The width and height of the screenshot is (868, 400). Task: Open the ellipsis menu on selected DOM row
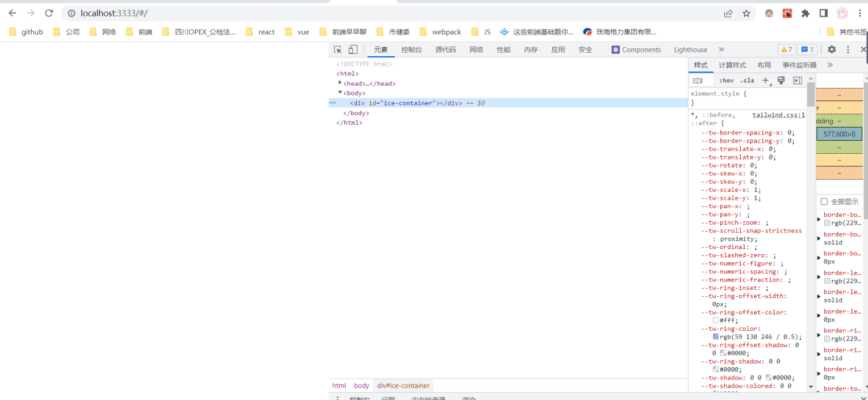[x=333, y=103]
